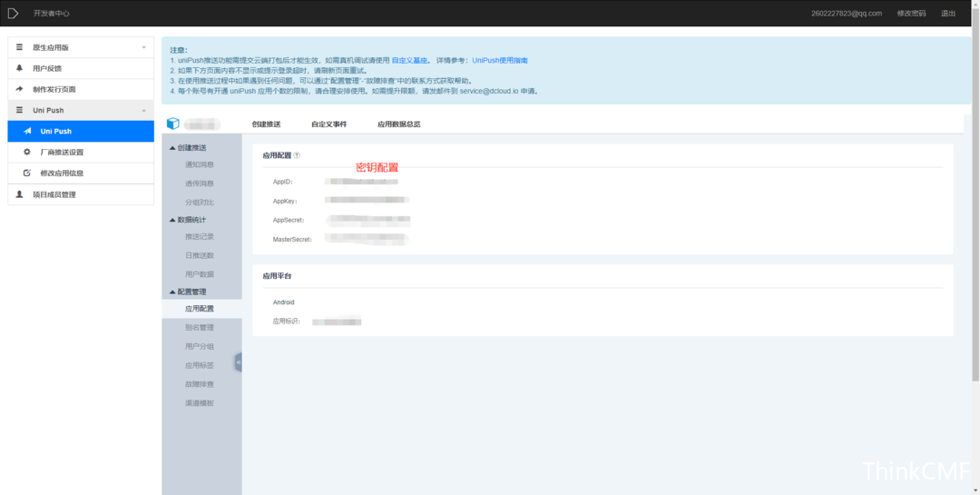Screen dimensions: 980x495
Task: Click 修改密码 in the header
Action: (911, 13)
